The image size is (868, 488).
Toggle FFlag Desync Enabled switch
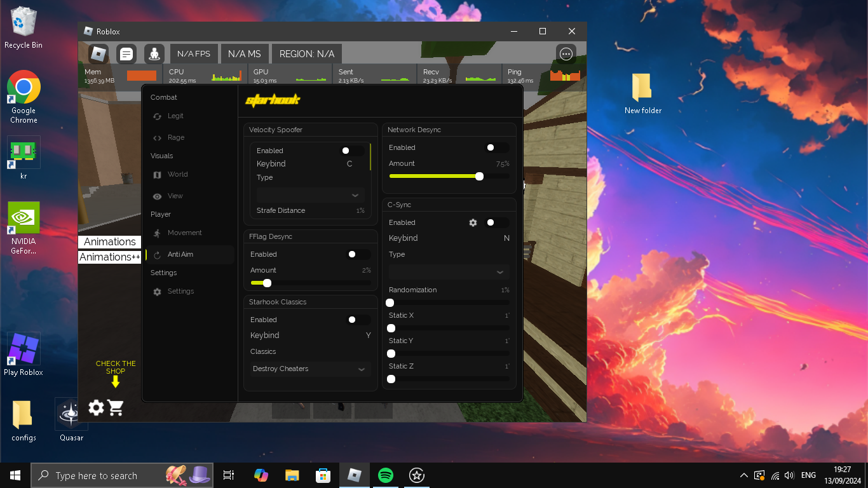click(358, 254)
